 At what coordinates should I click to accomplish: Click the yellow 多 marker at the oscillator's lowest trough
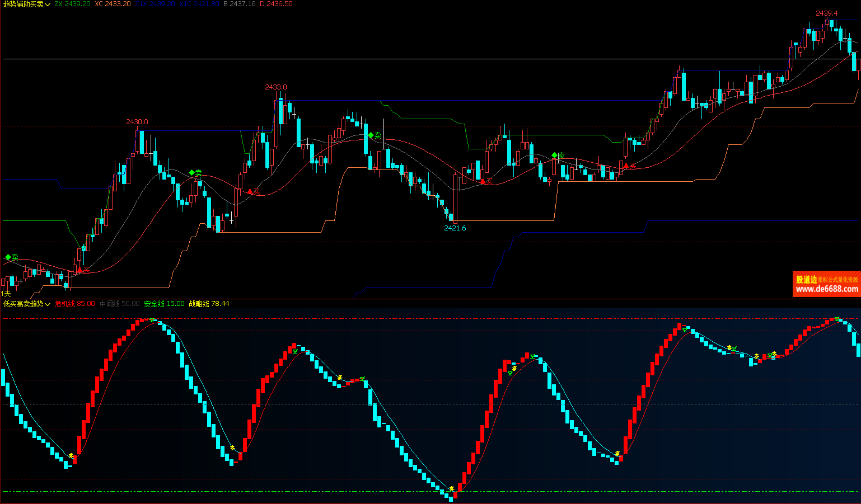(452, 489)
